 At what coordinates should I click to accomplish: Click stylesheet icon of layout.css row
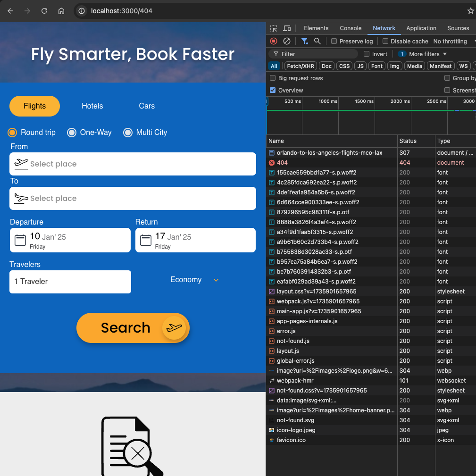(x=272, y=292)
